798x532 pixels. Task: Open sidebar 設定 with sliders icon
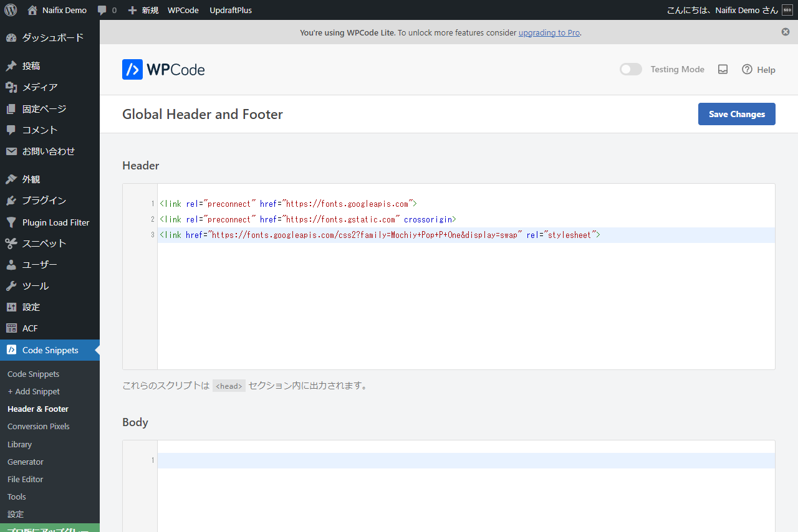point(50,307)
